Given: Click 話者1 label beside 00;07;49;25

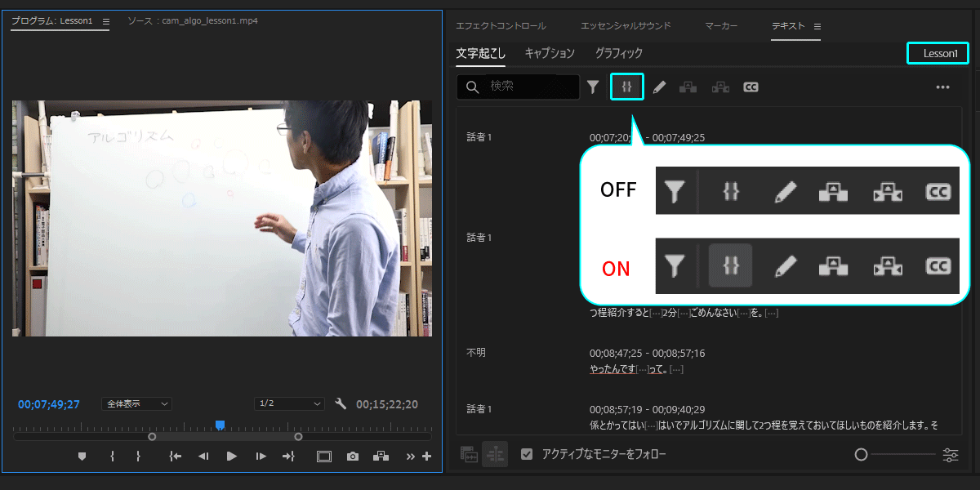Looking at the screenshot, I should tap(479, 137).
